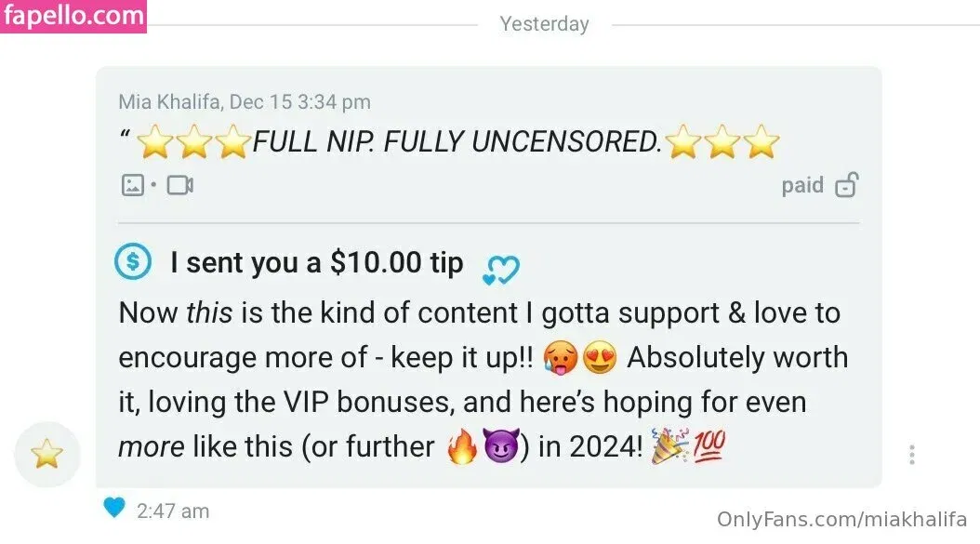Click the blue dollar tip icon

pos(133,260)
